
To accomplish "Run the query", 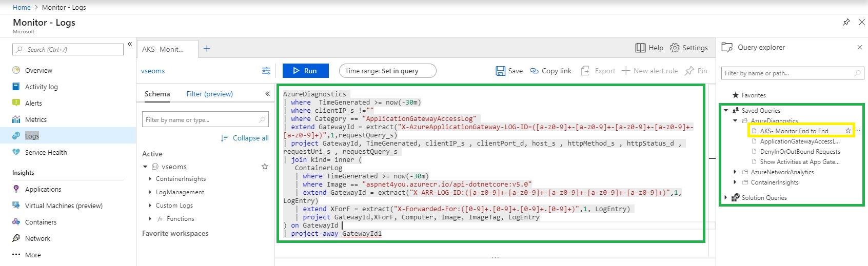I will click(305, 71).
